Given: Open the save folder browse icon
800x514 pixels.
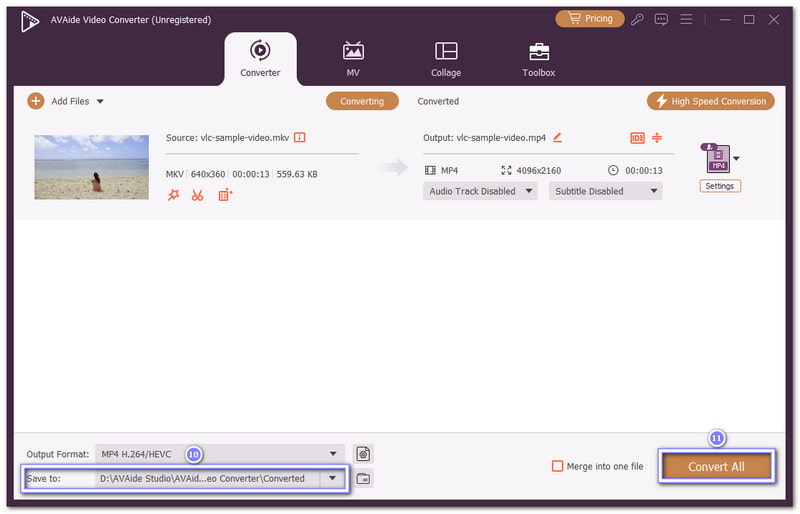Looking at the screenshot, I should click(x=364, y=479).
